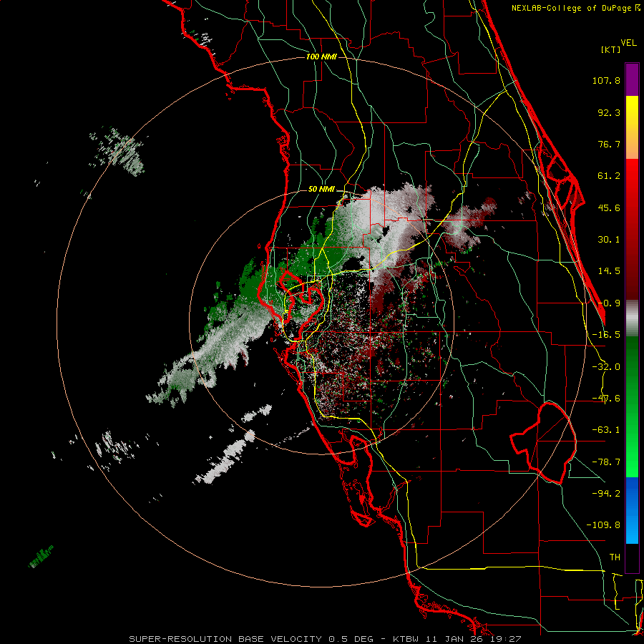Click the [KT] units label
The height and width of the screenshot is (644, 644).
click(610, 49)
